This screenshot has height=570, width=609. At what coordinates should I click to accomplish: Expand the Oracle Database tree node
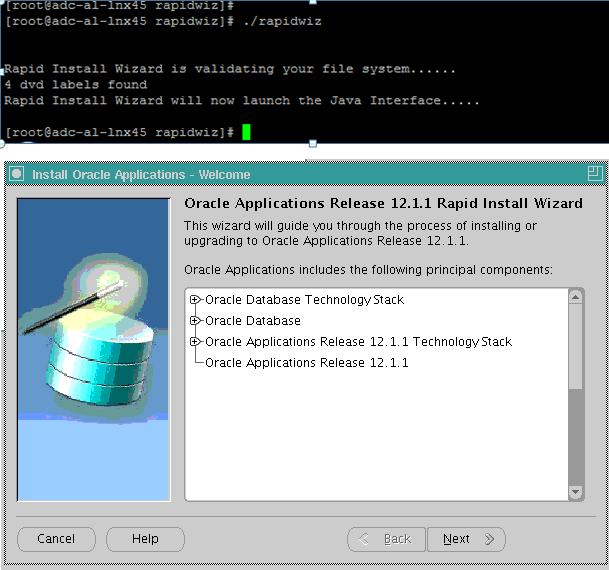(x=195, y=321)
